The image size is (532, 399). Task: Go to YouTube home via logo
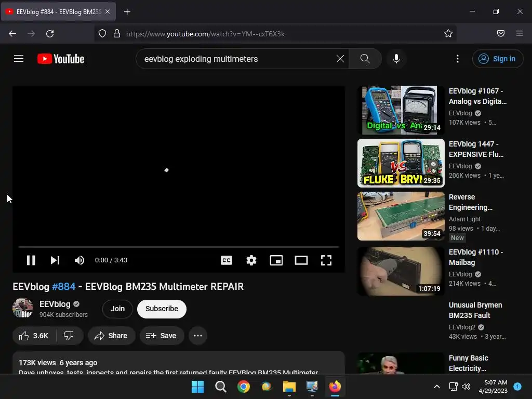(61, 59)
